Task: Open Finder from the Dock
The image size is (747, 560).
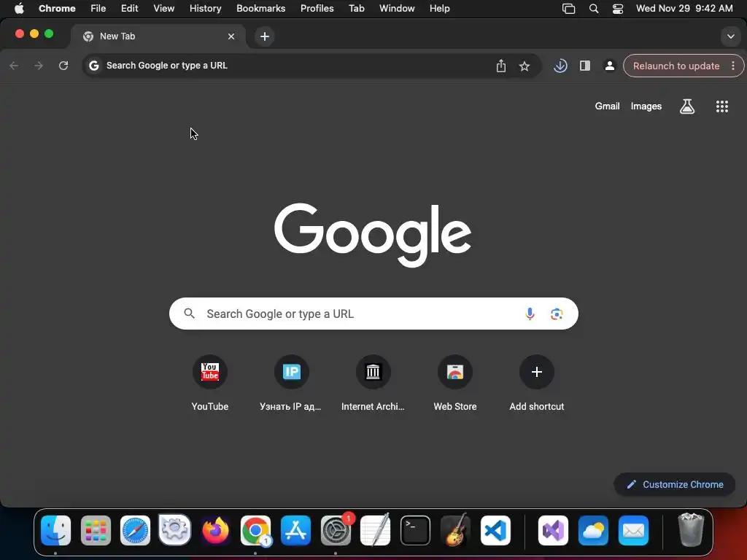Action: point(55,531)
